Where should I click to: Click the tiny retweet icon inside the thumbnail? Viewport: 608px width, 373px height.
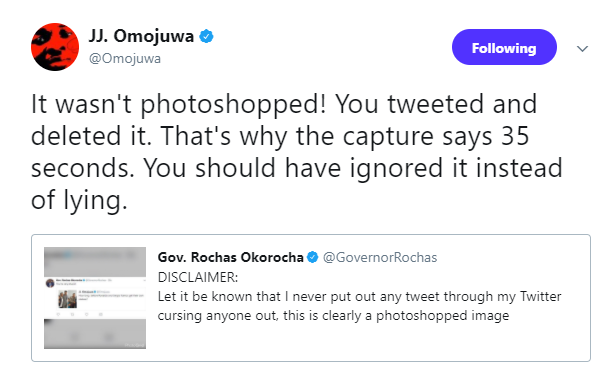tap(72, 314)
